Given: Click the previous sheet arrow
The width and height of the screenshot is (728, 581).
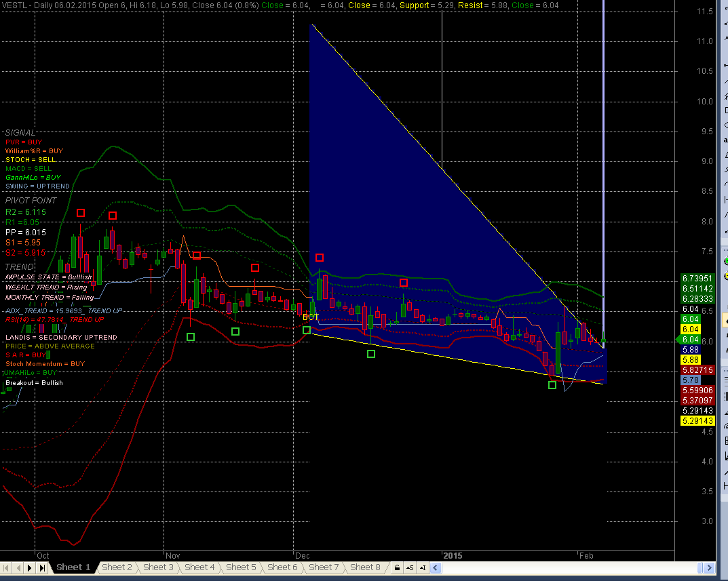Looking at the screenshot, I should (18, 567).
